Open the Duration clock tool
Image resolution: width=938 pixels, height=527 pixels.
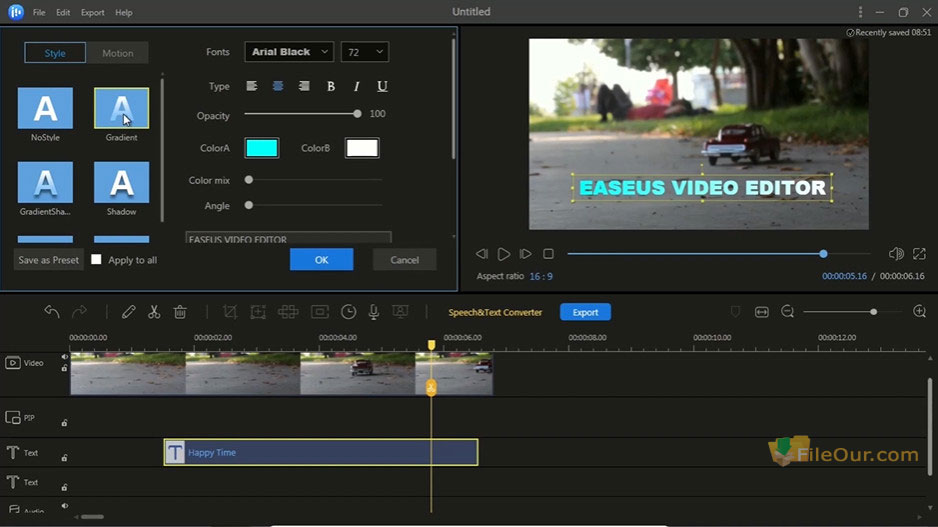pyautogui.click(x=348, y=312)
